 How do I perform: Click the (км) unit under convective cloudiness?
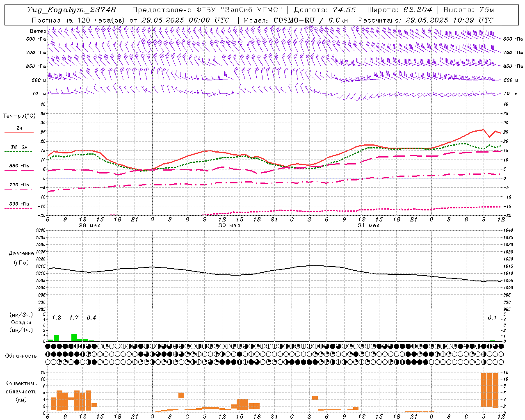click(21, 399)
